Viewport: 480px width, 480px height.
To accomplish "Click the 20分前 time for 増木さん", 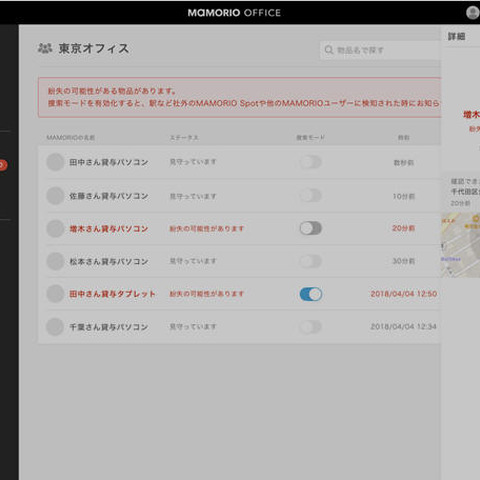I will pyautogui.click(x=403, y=228).
